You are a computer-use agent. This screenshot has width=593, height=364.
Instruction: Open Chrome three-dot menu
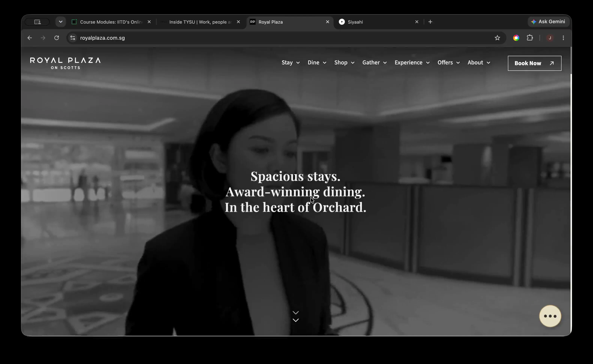point(563,38)
